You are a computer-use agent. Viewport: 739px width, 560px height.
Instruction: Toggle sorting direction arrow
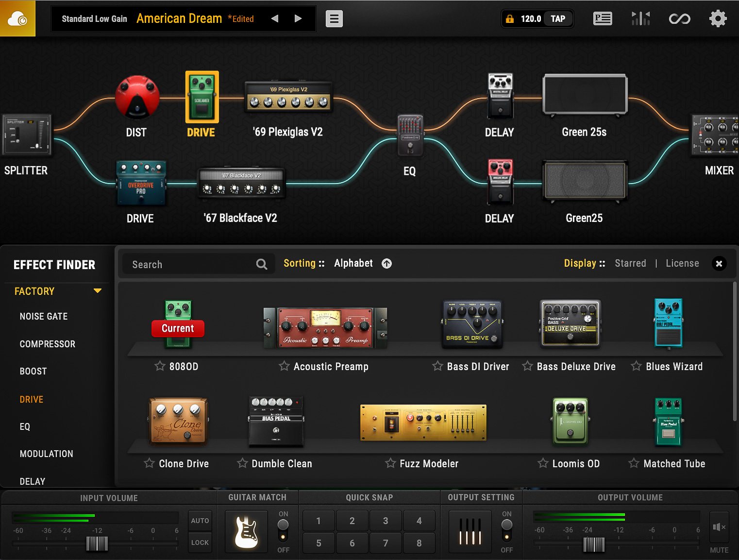pyautogui.click(x=387, y=264)
